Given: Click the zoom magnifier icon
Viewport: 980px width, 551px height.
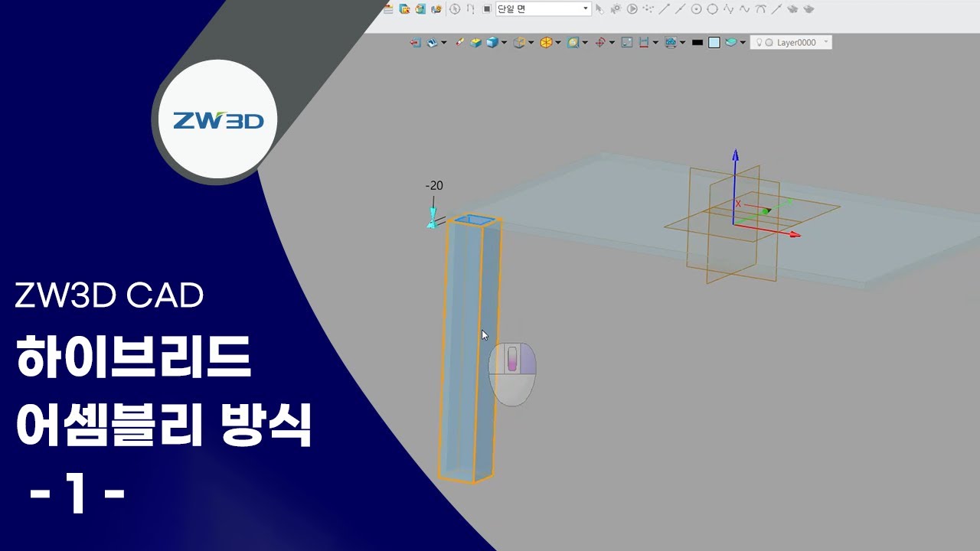Looking at the screenshot, I should [x=573, y=43].
